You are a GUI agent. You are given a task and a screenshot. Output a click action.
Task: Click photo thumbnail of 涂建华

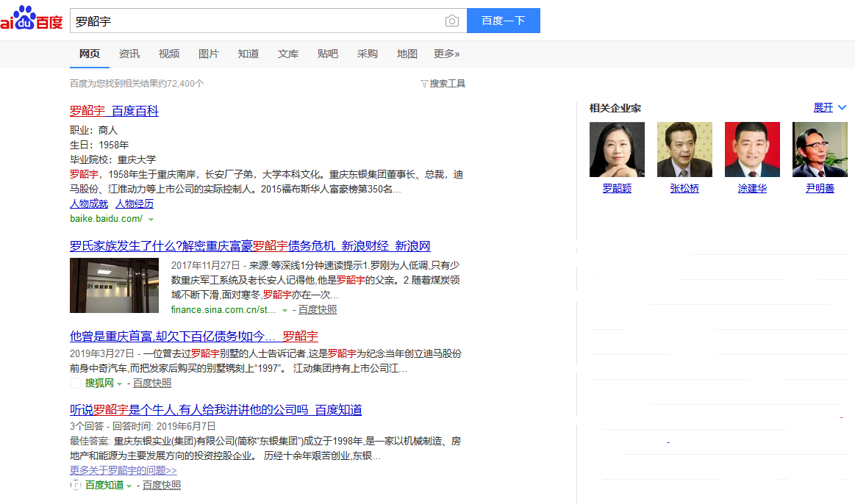752,150
